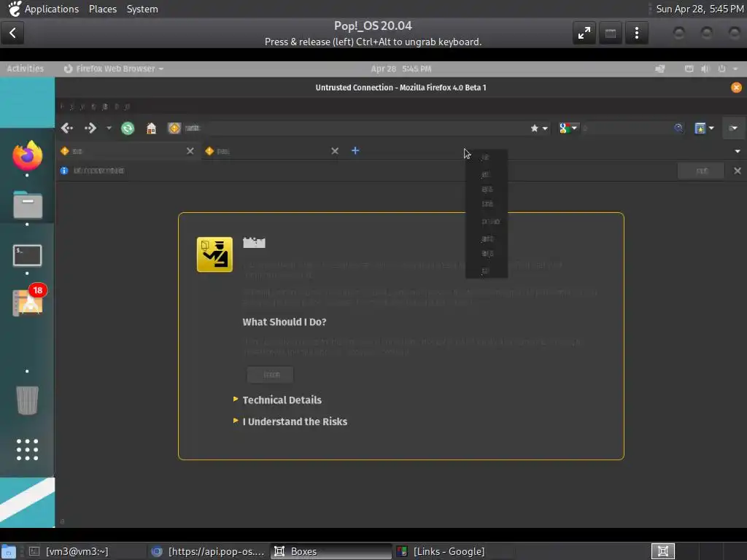Click the volume icon in Pop!_OS panel
The width and height of the screenshot is (747, 560).
point(705,69)
